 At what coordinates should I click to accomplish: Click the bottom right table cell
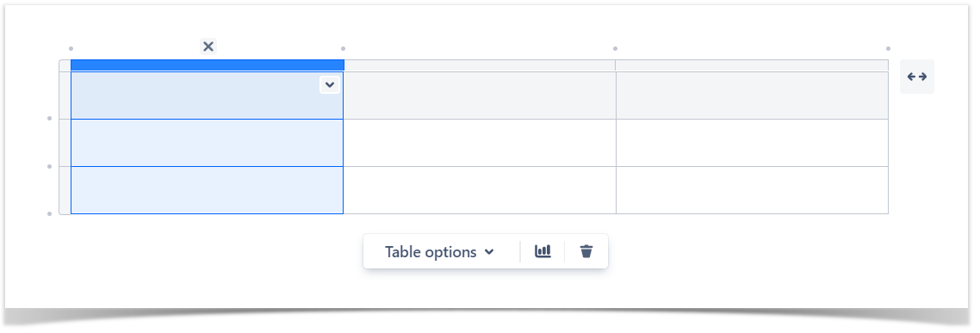(x=752, y=190)
